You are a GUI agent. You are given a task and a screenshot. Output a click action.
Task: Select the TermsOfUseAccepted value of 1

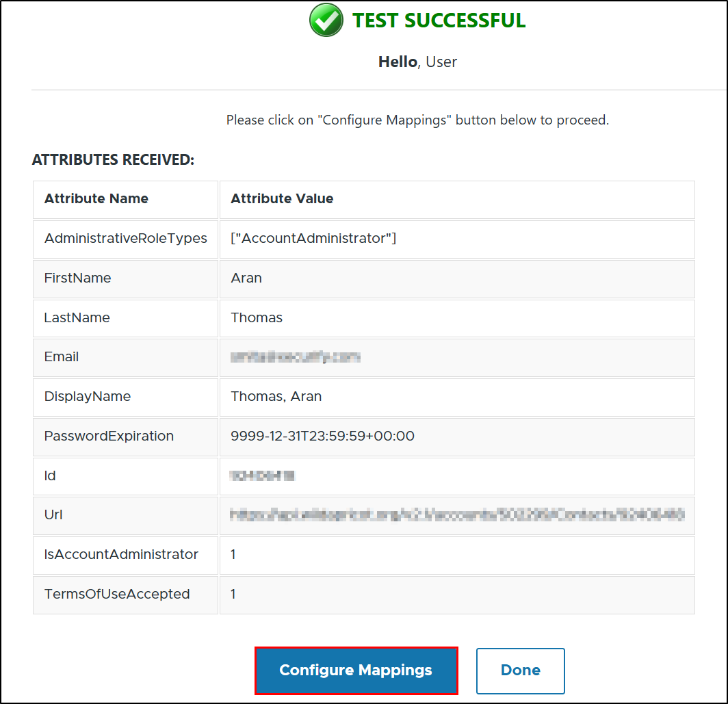233,595
